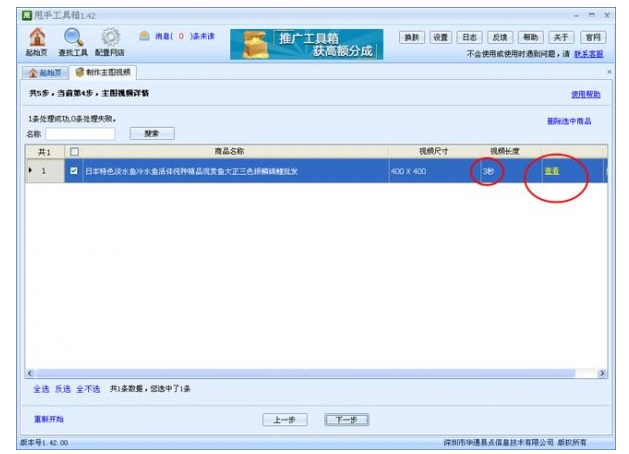
Task: Proceed with the 下一步 button
Action: [x=347, y=420]
